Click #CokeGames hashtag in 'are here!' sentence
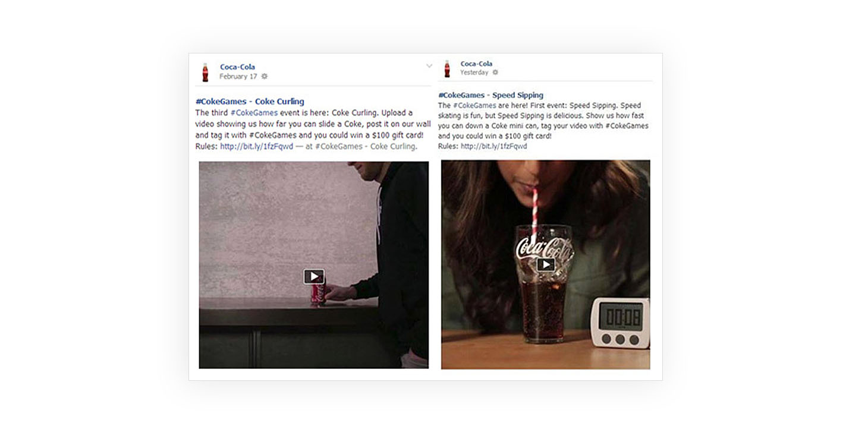868x426 pixels. (474, 105)
